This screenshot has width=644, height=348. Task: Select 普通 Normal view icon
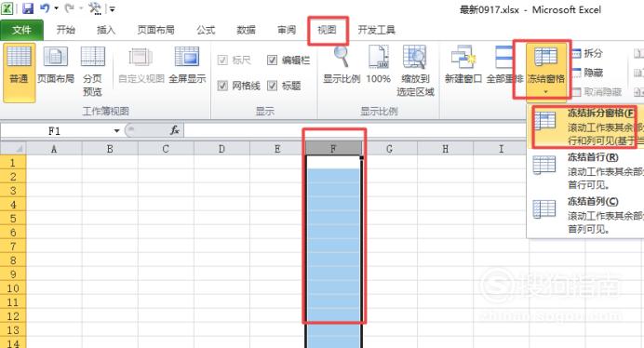point(19,73)
